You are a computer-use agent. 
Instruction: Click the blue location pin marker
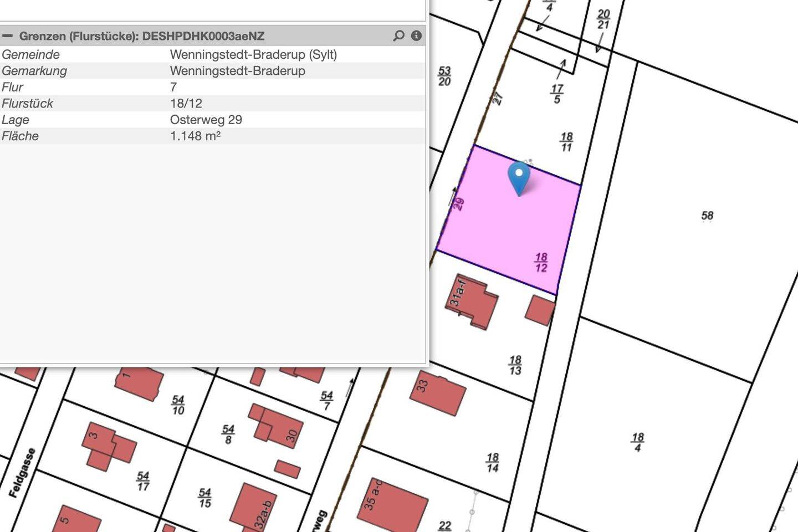coord(519,176)
